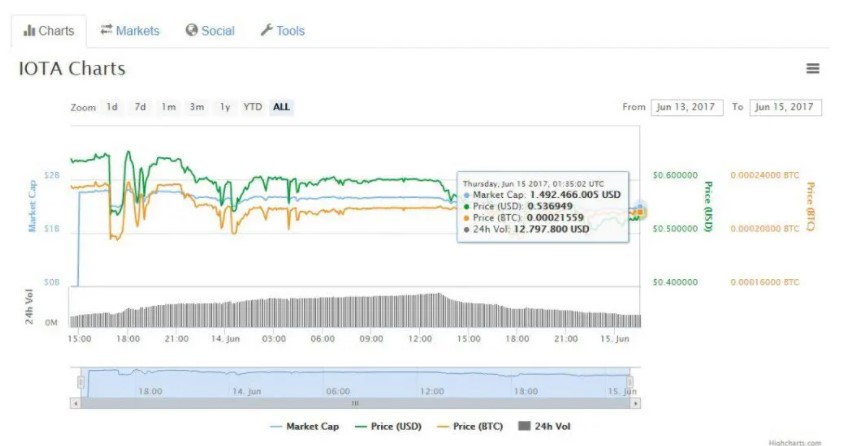Click the tooltip 24h Vol value

(x=551, y=229)
